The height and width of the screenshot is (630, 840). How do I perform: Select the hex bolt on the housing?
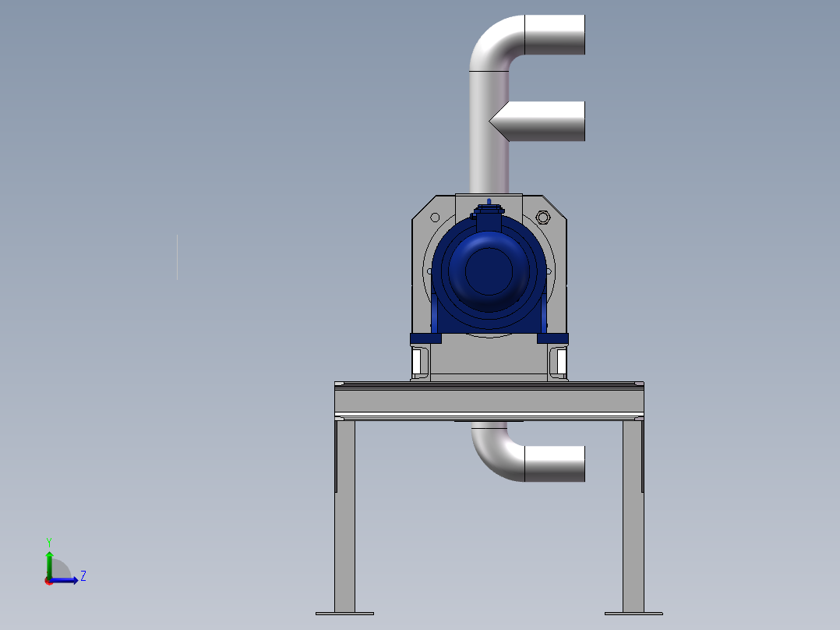542,218
